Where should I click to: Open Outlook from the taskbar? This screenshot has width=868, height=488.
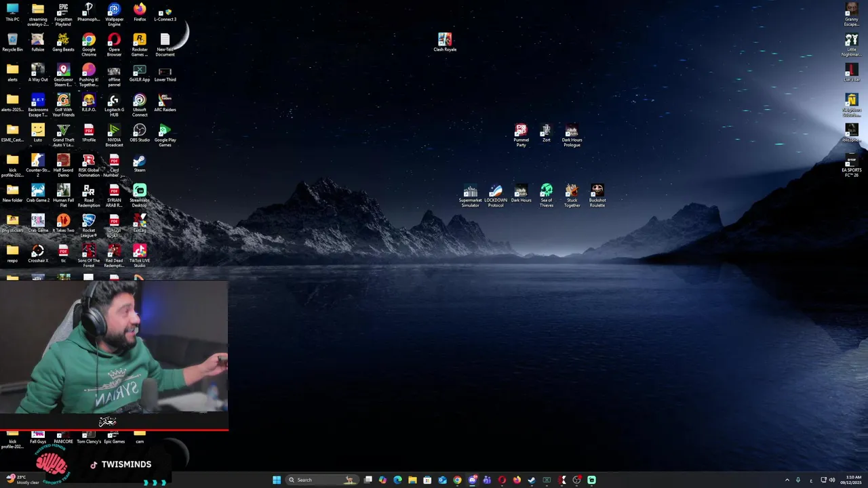[442, 480]
